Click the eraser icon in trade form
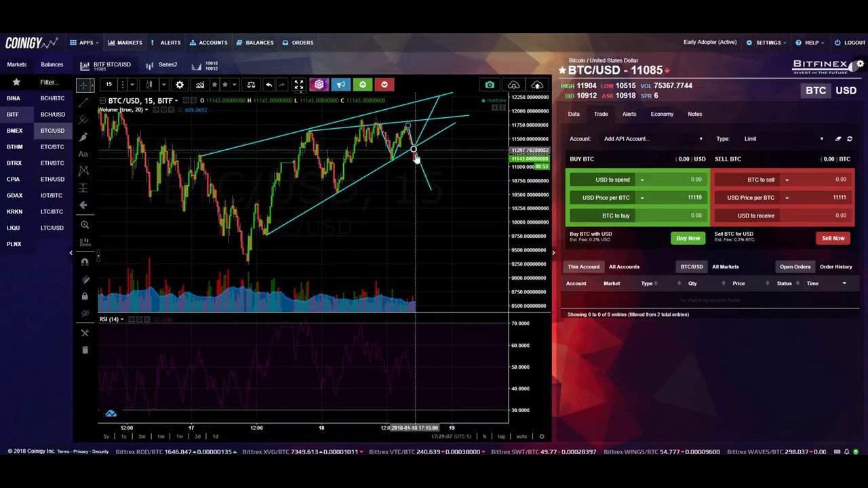The width and height of the screenshot is (868, 488). 838,139
